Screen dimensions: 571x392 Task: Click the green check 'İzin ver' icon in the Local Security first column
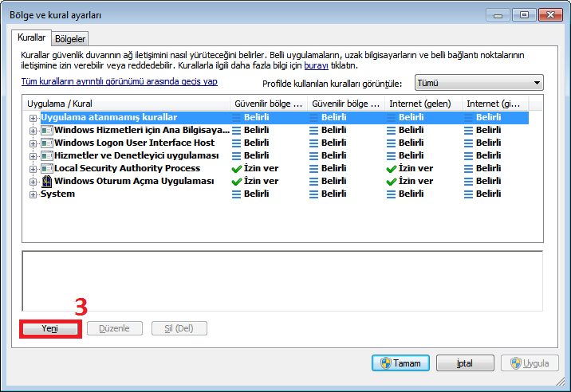[237, 169]
